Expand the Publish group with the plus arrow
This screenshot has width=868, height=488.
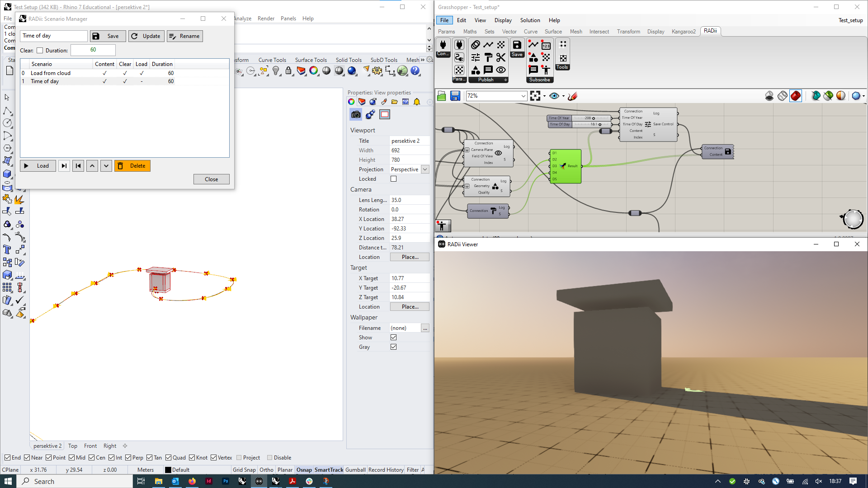[505, 80]
